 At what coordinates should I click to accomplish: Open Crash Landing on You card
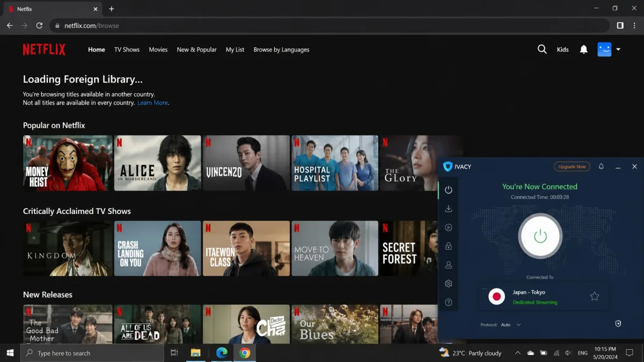pos(158,248)
